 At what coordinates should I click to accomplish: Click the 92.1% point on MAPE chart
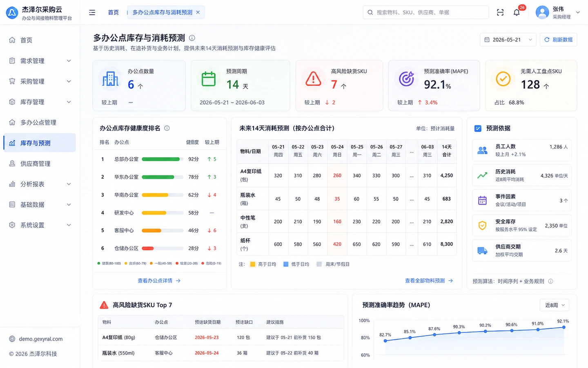pos(563,327)
